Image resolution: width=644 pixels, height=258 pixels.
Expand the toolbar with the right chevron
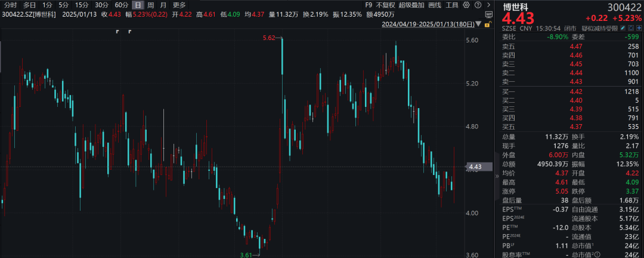(x=488, y=5)
